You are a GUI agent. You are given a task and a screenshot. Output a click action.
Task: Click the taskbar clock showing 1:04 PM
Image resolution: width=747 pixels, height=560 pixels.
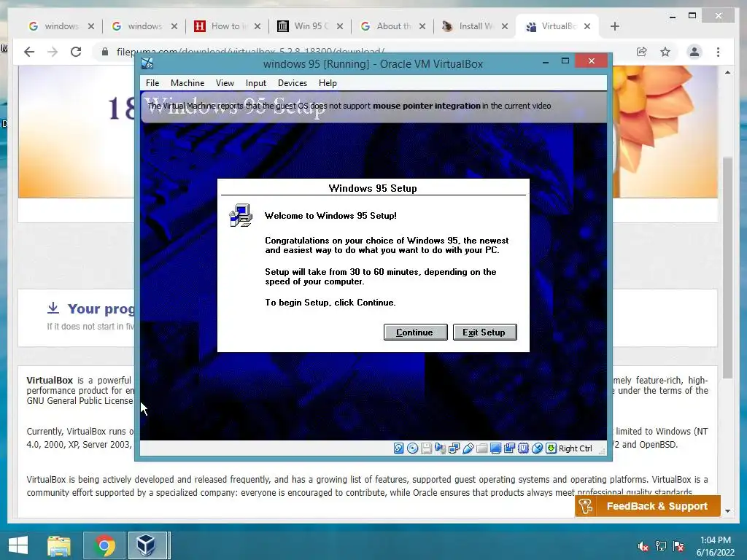coord(715,546)
